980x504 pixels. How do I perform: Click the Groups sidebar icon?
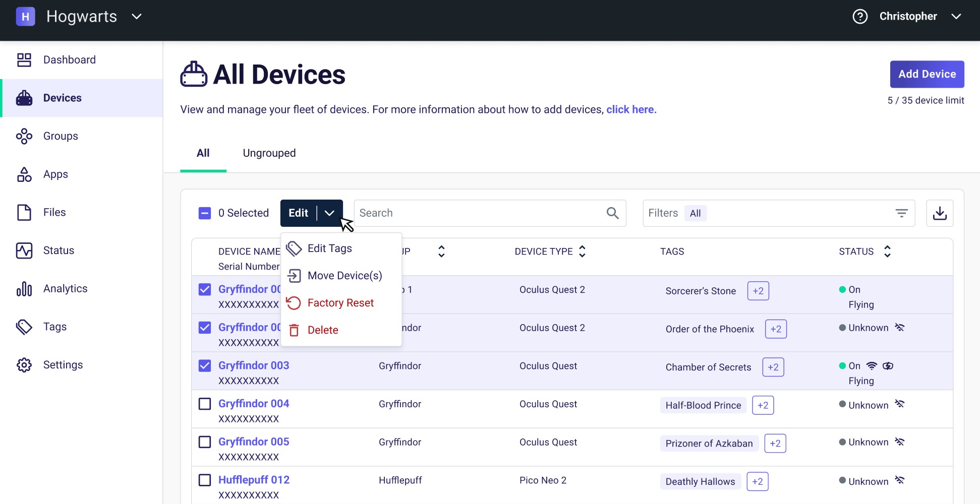click(x=24, y=136)
